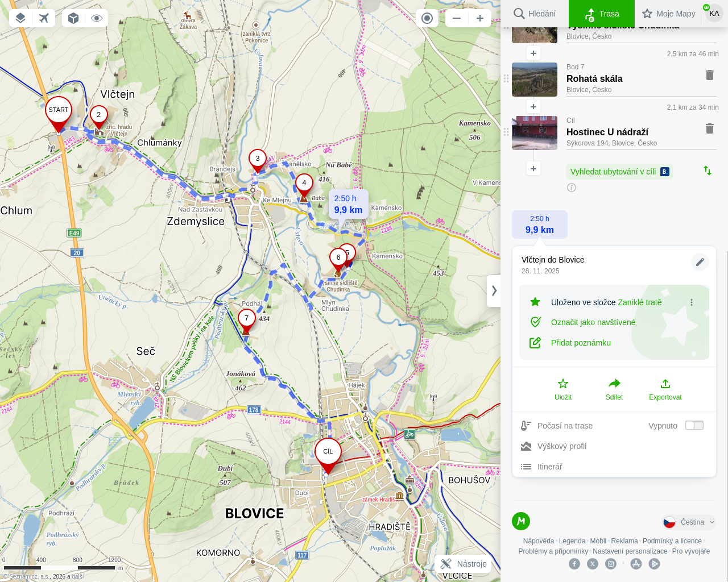Open Hostinec U nádraží photo thumbnail
Image resolution: width=728 pixels, height=582 pixels.
535,133
